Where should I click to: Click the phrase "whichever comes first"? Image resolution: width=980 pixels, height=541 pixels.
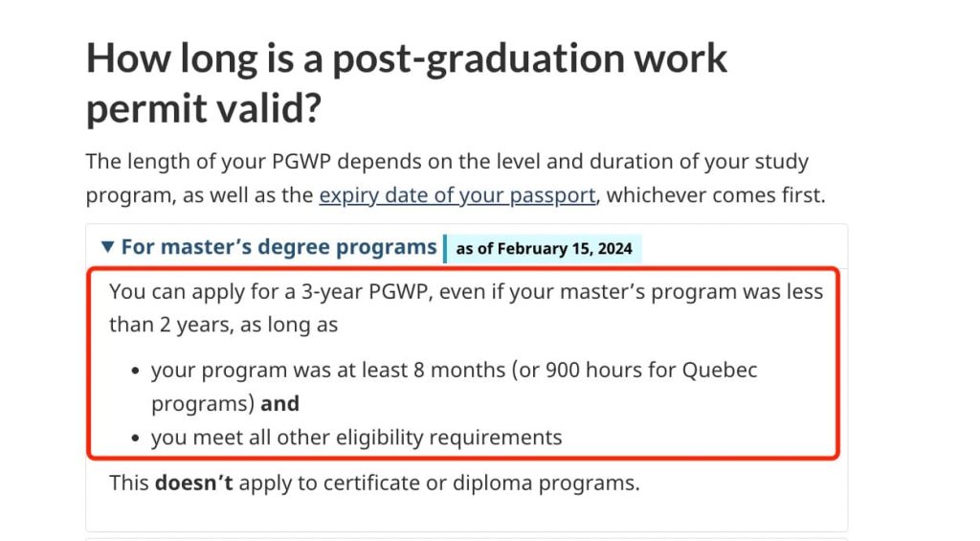pos(713,195)
